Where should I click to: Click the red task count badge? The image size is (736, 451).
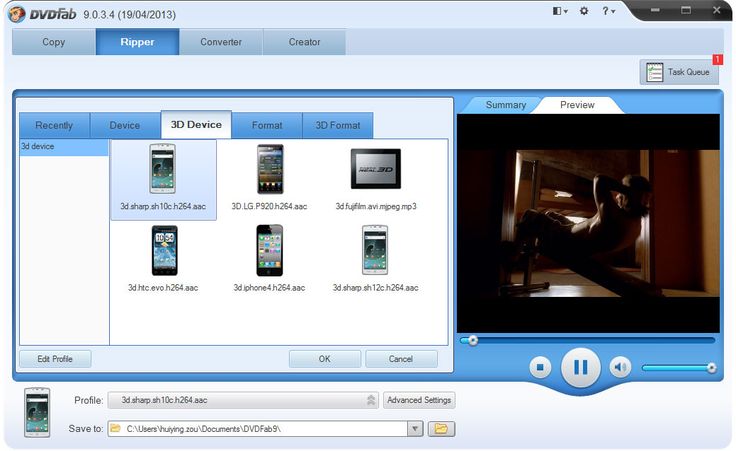pyautogui.click(x=718, y=60)
